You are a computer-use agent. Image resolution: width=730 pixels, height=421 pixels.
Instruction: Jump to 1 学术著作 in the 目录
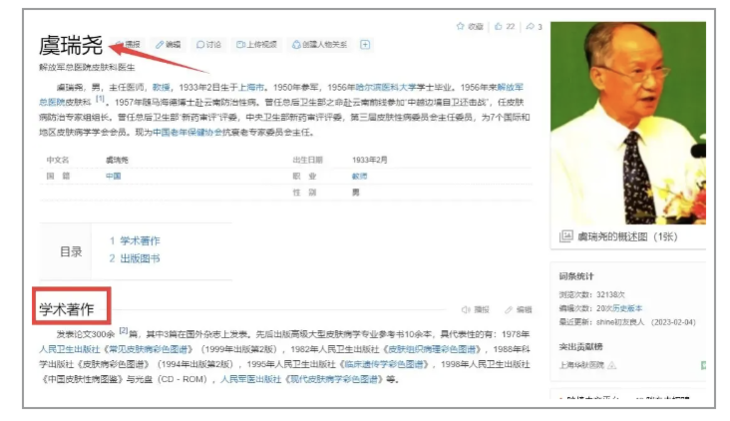click(x=135, y=241)
